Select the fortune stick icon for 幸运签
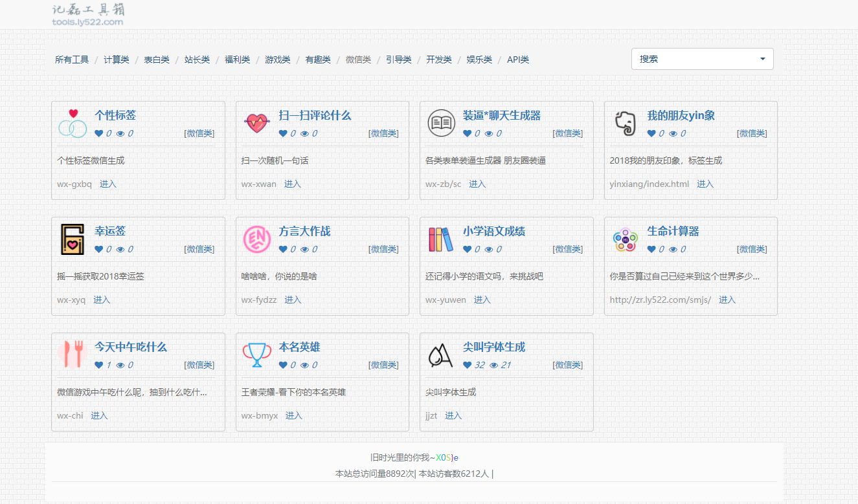 point(73,239)
